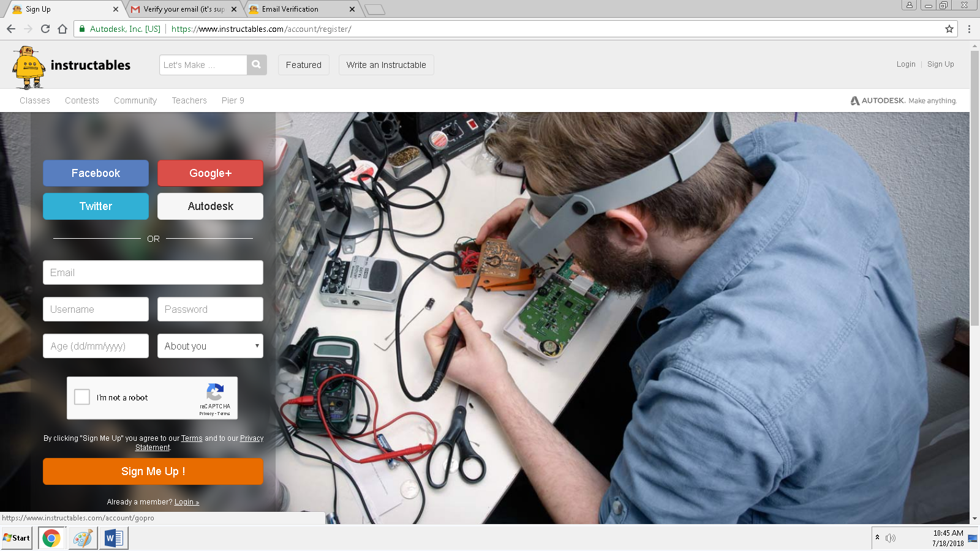
Task: Reload the current page
Action: tap(45, 29)
